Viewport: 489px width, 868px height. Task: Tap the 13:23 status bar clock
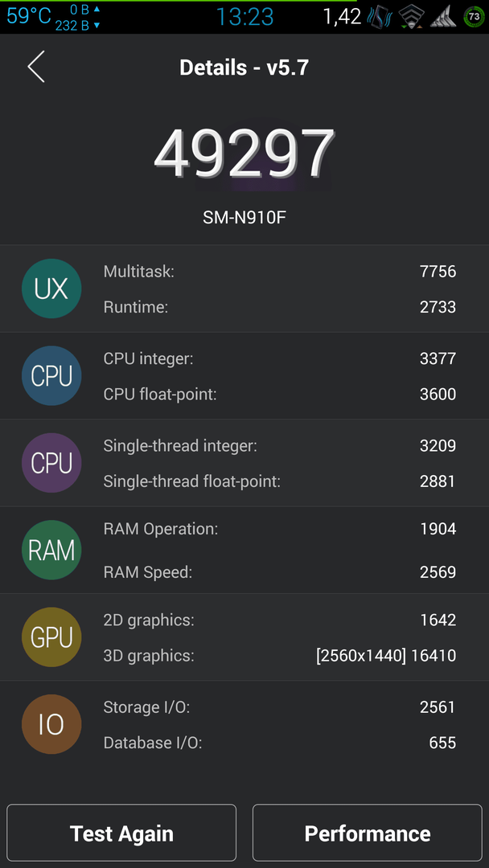[244, 17]
